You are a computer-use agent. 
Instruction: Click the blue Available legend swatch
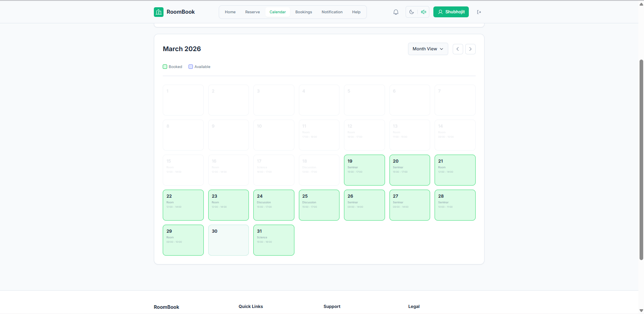click(191, 67)
